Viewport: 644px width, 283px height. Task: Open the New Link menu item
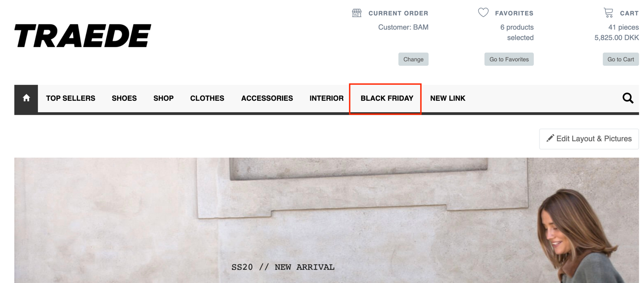click(448, 98)
